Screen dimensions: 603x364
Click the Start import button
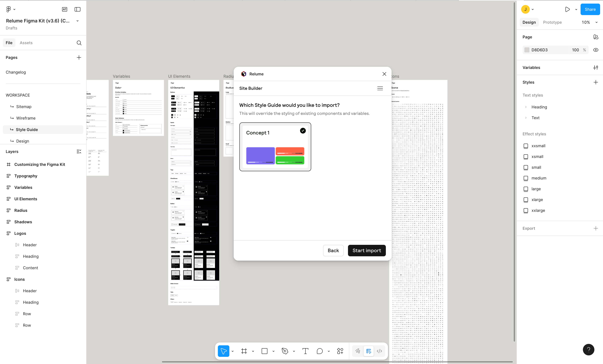[367, 250]
